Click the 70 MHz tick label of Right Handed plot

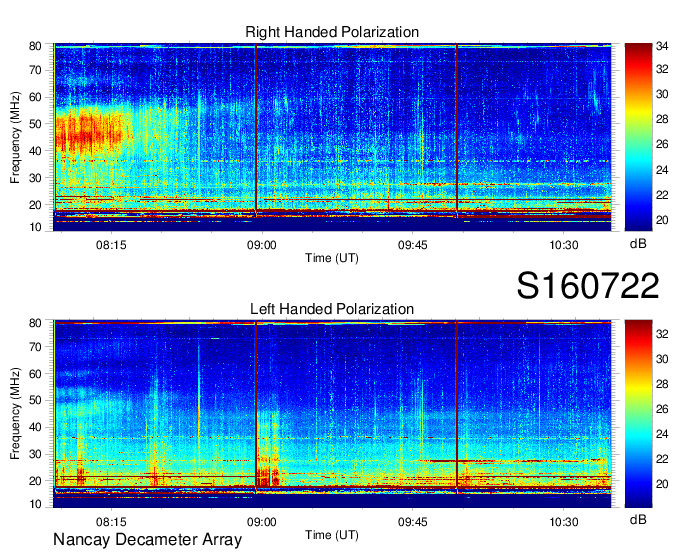pyautogui.click(x=35, y=70)
